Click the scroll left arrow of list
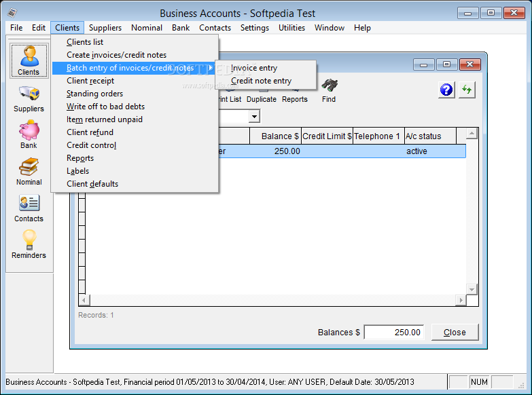This screenshot has height=395, width=532. (x=84, y=300)
